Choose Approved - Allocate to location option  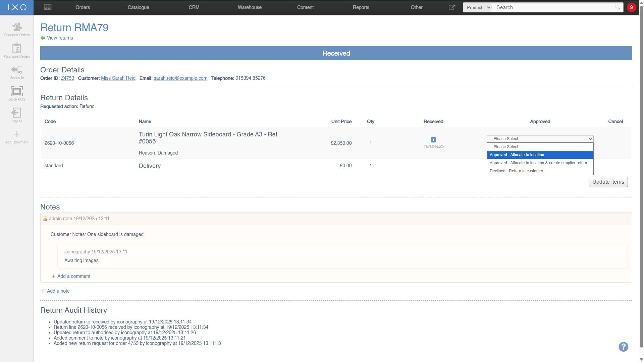(x=540, y=155)
